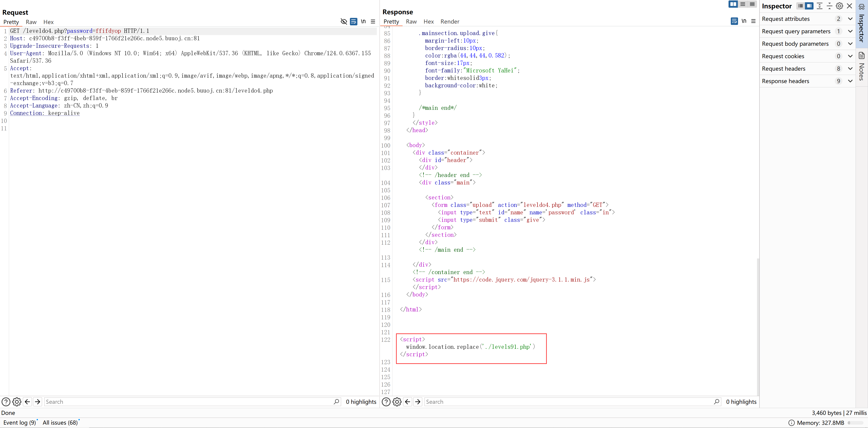868x428 pixels.
Task: Go to previous match arrow in Request search
Action: [28, 402]
